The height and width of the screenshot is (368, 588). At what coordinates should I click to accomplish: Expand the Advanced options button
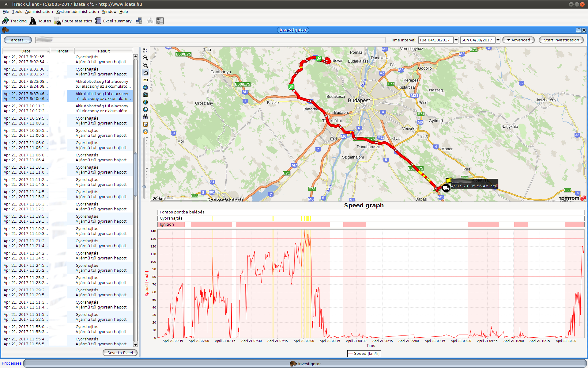click(518, 40)
